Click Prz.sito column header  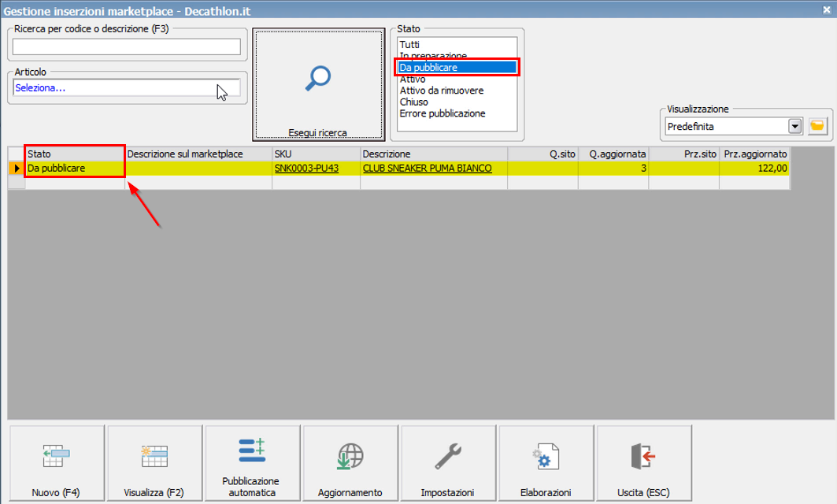coord(683,154)
